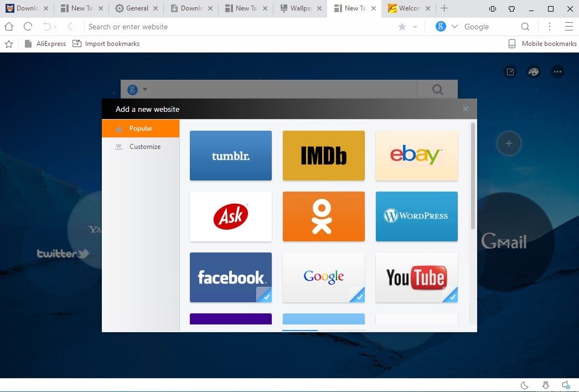
Task: Click Import bookmarks
Action: click(106, 44)
